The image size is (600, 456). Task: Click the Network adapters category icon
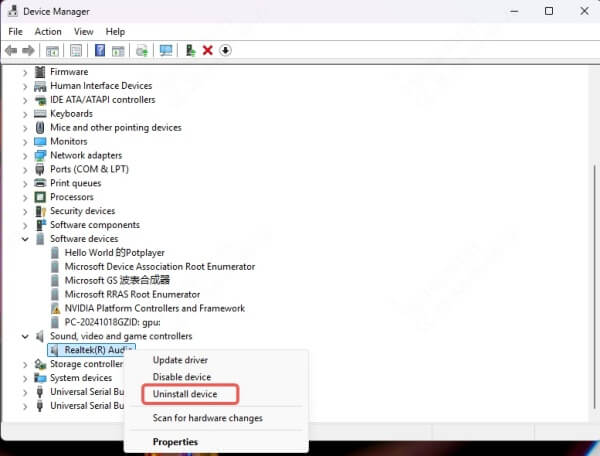tap(40, 155)
